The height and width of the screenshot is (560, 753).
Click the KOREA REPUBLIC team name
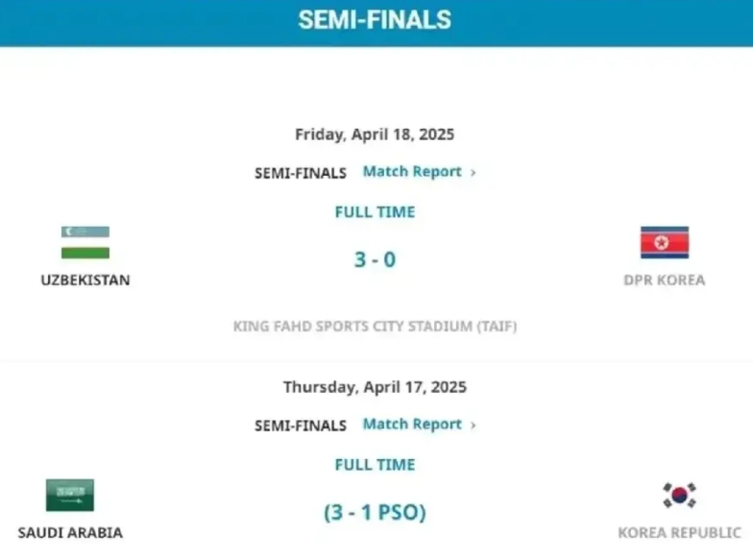[680, 532]
